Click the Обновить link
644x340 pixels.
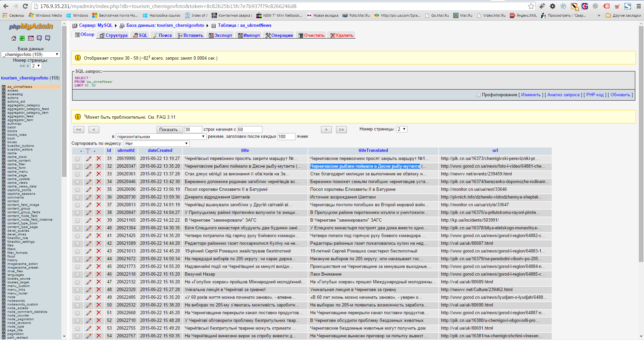pyautogui.click(x=620, y=95)
